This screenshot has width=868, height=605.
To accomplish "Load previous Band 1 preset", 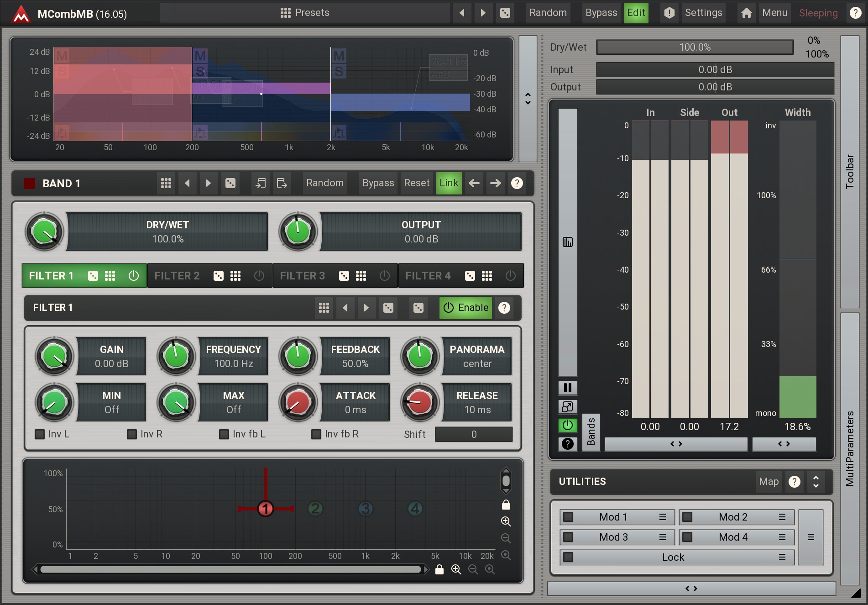I will (x=187, y=184).
